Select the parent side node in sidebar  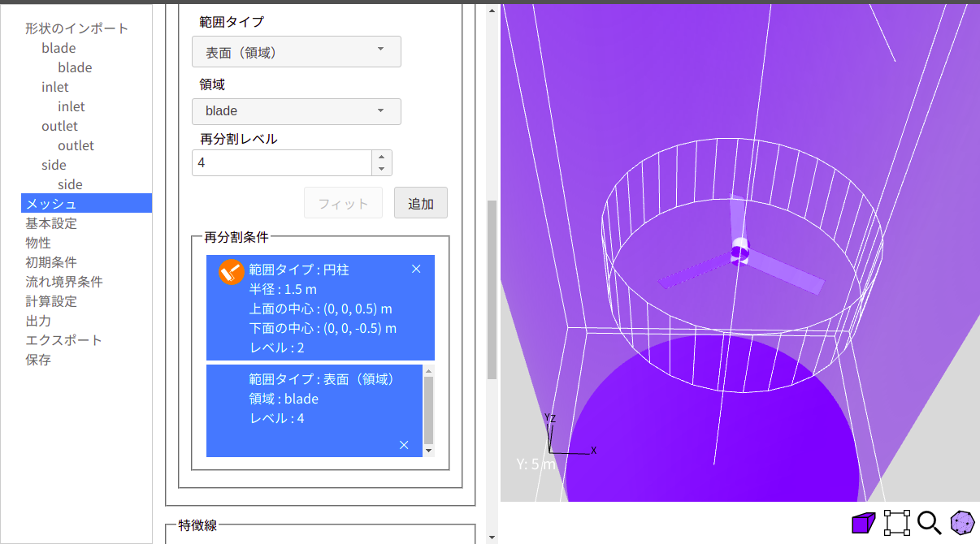pyautogui.click(x=54, y=165)
